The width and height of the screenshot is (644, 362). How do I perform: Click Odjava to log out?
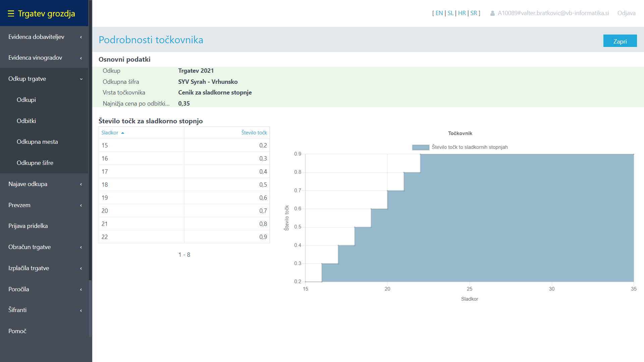(626, 13)
